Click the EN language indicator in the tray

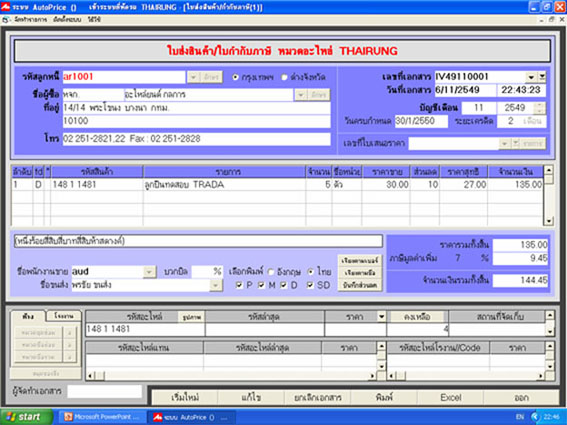520,417
